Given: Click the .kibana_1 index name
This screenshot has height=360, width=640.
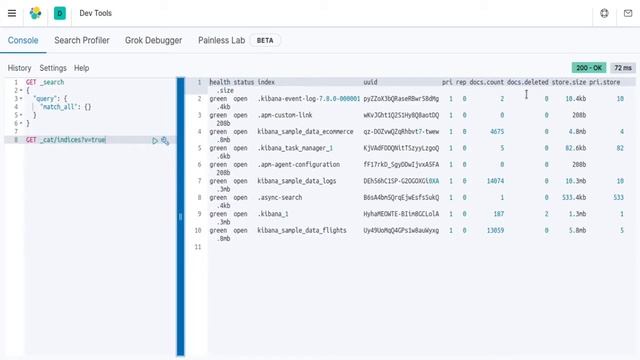Looking at the screenshot, I should 273,214.
